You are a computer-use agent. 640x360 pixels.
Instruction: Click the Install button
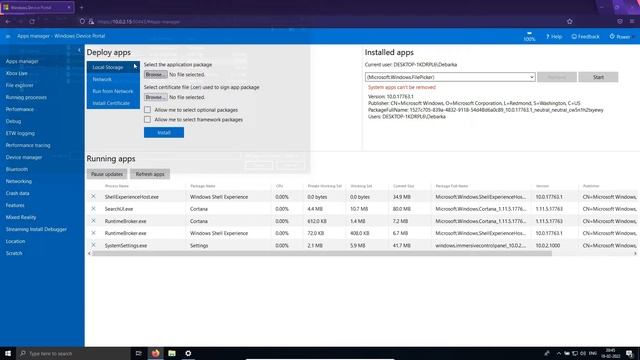164,133
